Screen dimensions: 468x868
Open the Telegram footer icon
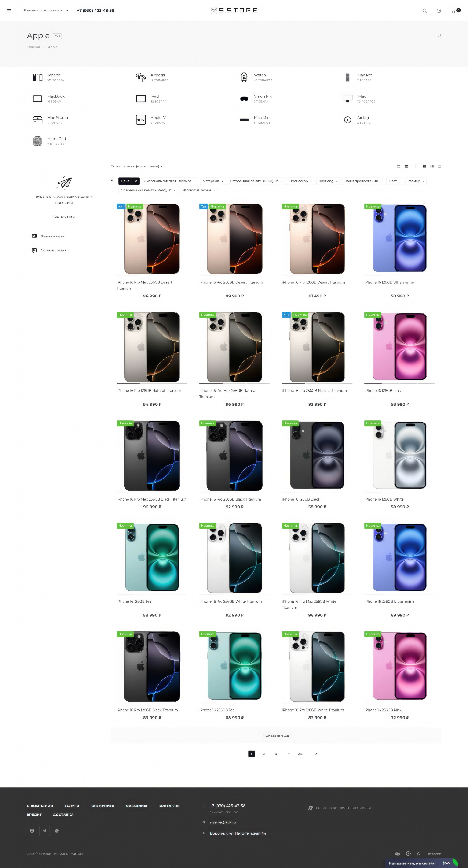click(44, 831)
